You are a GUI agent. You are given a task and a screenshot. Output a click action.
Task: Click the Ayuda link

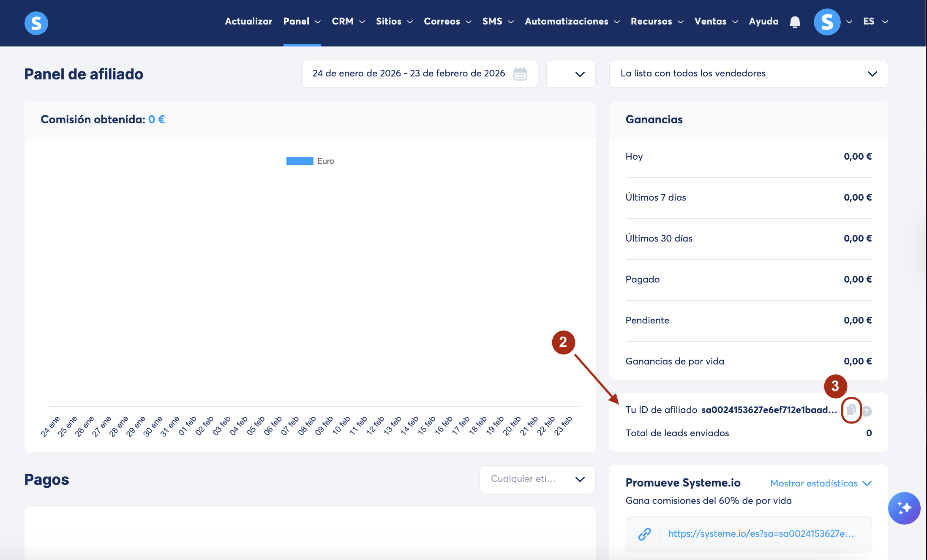(x=763, y=22)
